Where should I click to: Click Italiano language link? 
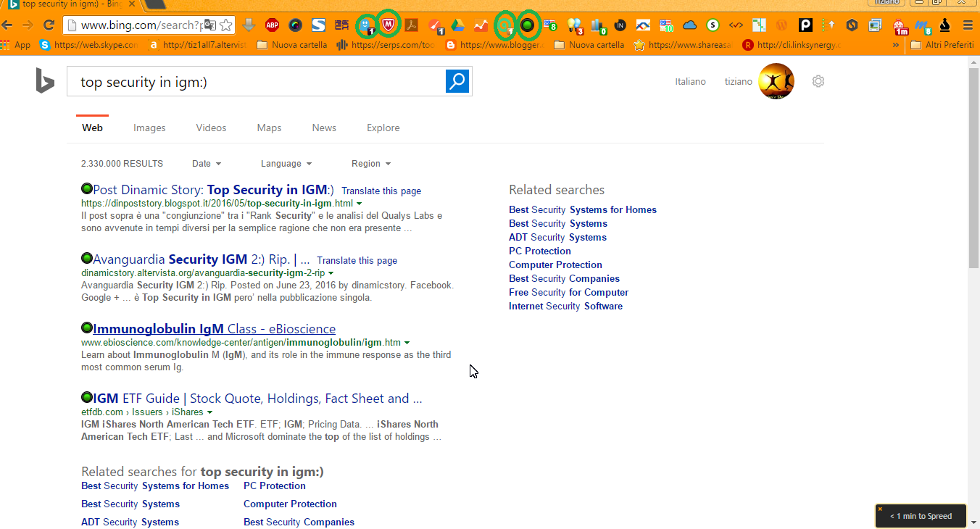(x=690, y=81)
